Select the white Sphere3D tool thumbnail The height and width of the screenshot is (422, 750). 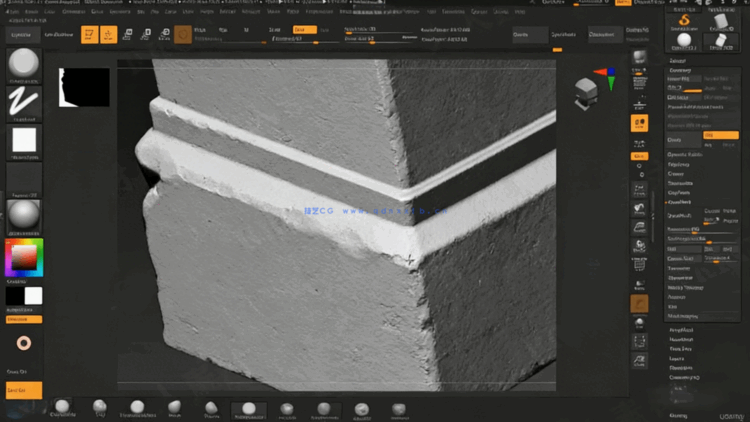684,42
